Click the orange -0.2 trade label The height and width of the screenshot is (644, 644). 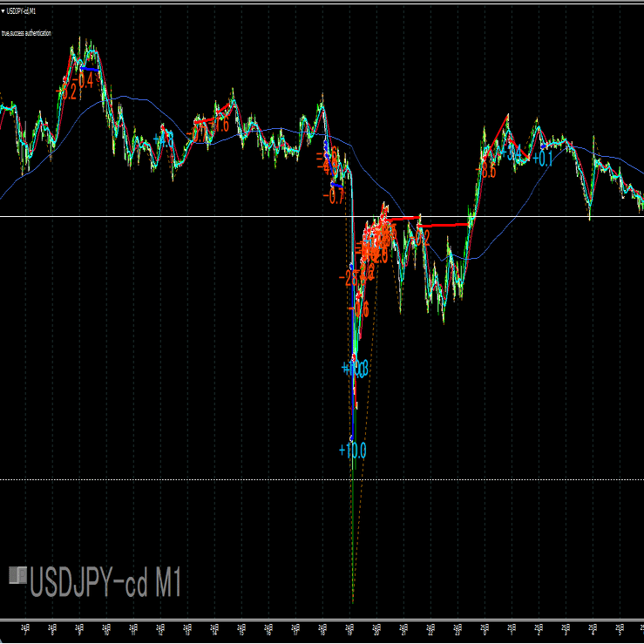[x=421, y=238]
